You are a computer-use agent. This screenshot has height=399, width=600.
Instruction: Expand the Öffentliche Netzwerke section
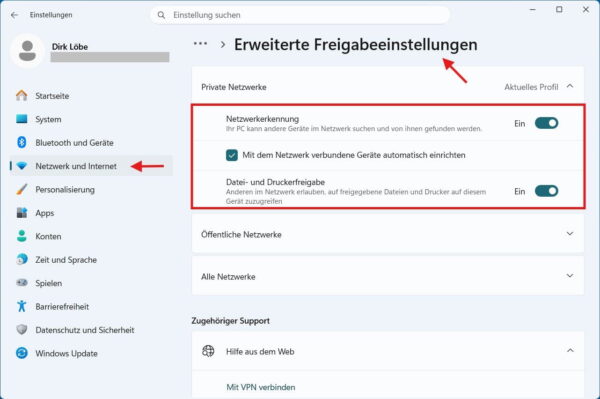(x=570, y=233)
